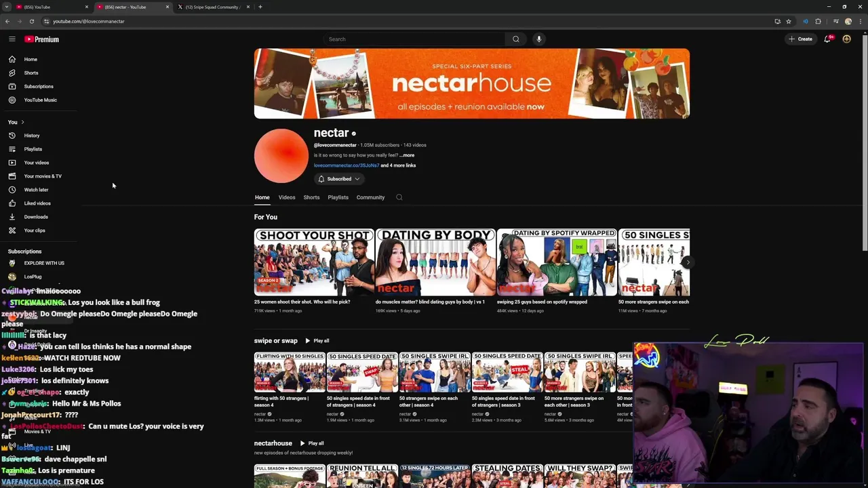Image resolution: width=868 pixels, height=488 pixels.
Task: Open the notifications bell in the top bar
Action: pyautogui.click(x=827, y=39)
